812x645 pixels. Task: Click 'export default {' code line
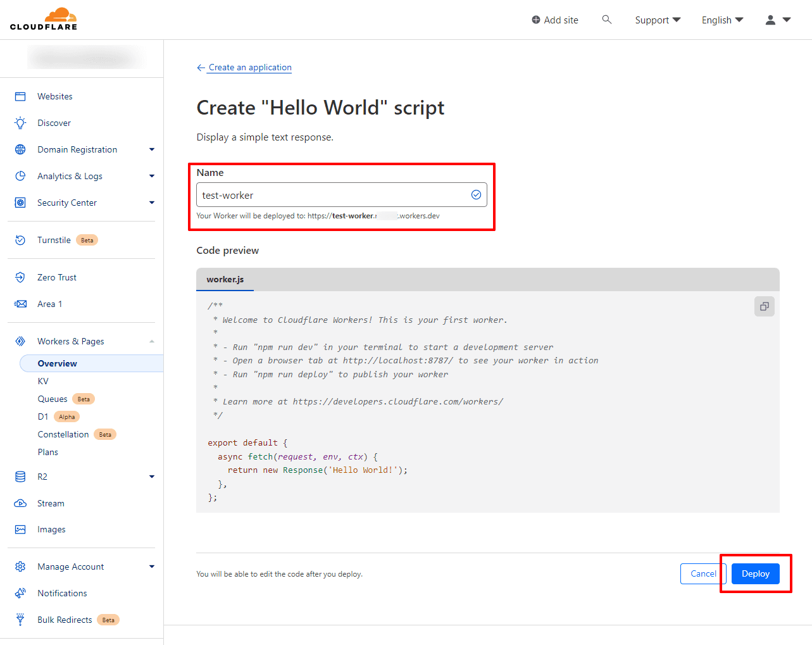point(247,443)
